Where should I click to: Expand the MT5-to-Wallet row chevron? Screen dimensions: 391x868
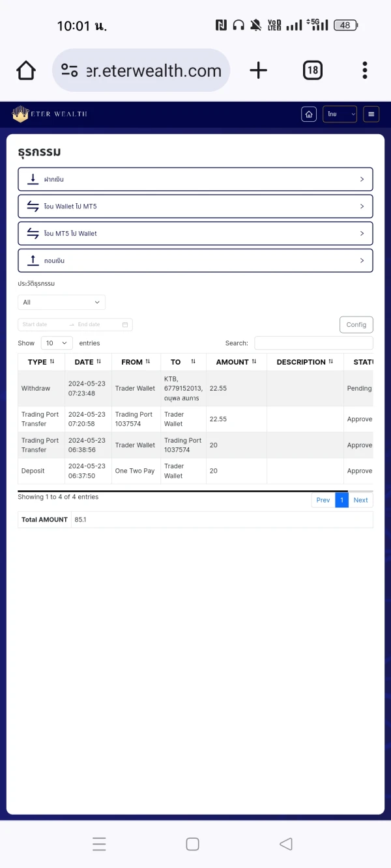pos(362,233)
